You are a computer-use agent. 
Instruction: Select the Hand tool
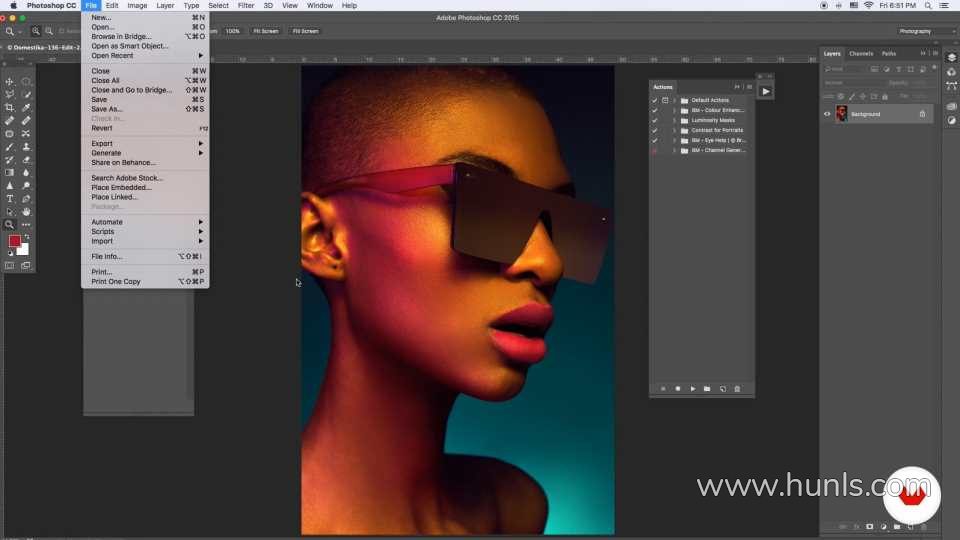[x=26, y=211]
